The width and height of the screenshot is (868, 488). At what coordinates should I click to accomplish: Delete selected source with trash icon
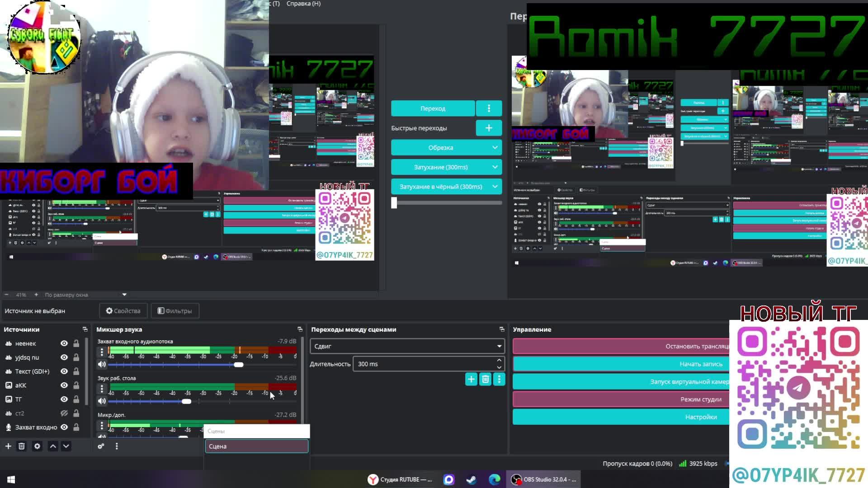click(21, 446)
